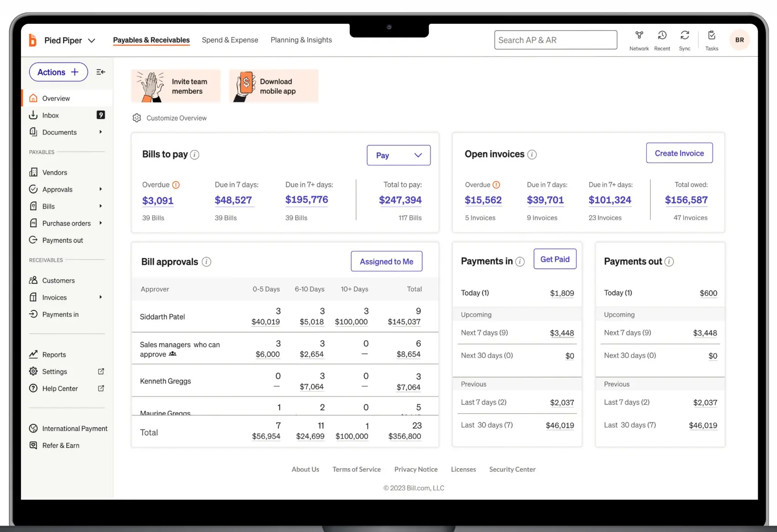Click the Overdue warning icon in Open invoices
This screenshot has width=777, height=532.
[x=496, y=185]
